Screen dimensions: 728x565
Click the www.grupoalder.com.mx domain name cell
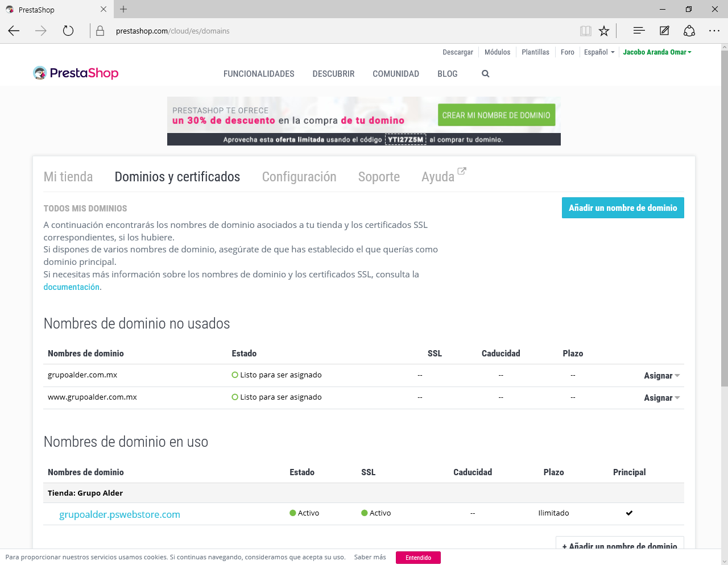[92, 397]
